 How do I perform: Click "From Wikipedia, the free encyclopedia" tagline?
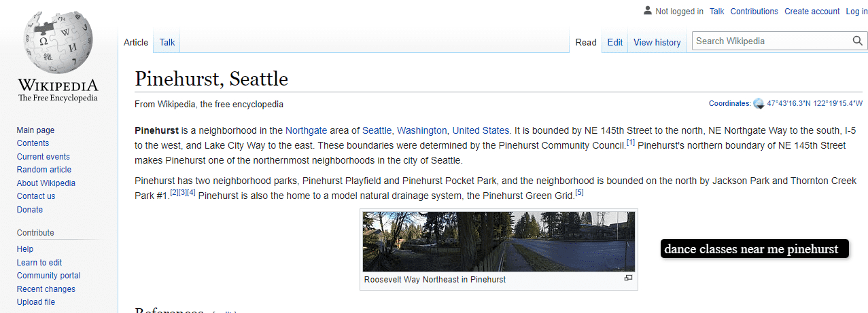point(209,105)
